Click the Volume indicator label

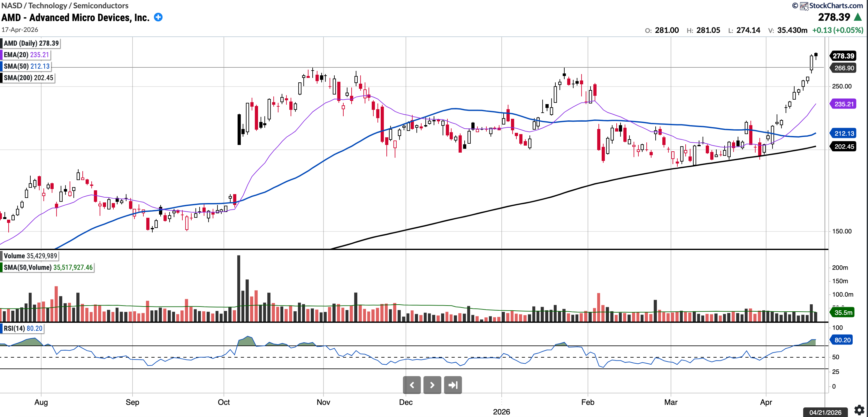30,256
